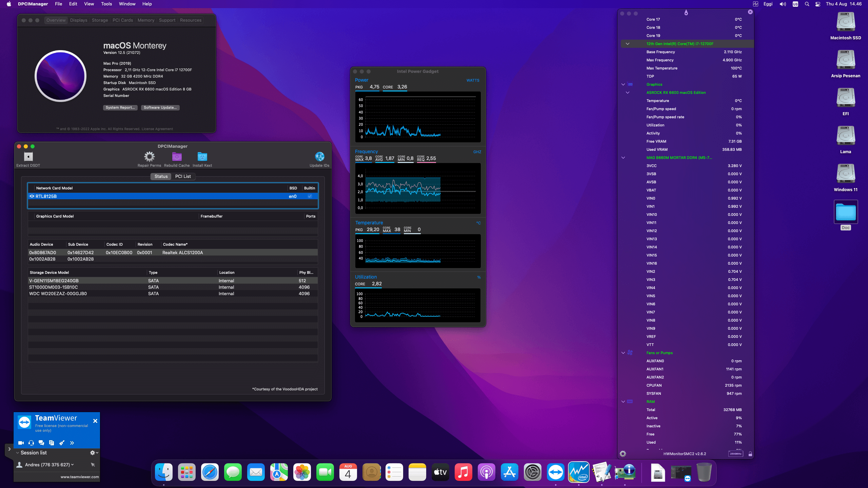This screenshot has width=868, height=488.
Task: Select the Status tab in DPCIManager
Action: pyautogui.click(x=161, y=176)
